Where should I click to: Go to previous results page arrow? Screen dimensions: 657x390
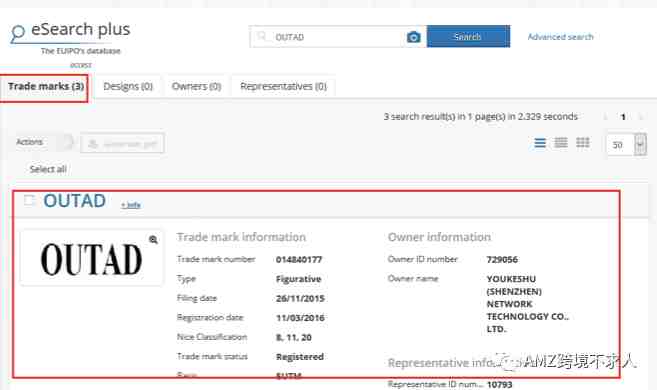(605, 117)
